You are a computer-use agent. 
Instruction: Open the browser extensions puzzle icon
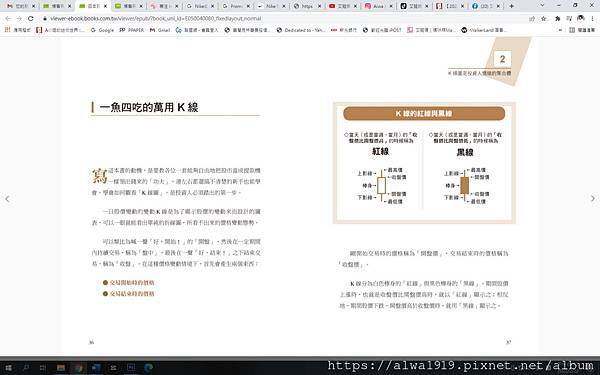click(558, 18)
